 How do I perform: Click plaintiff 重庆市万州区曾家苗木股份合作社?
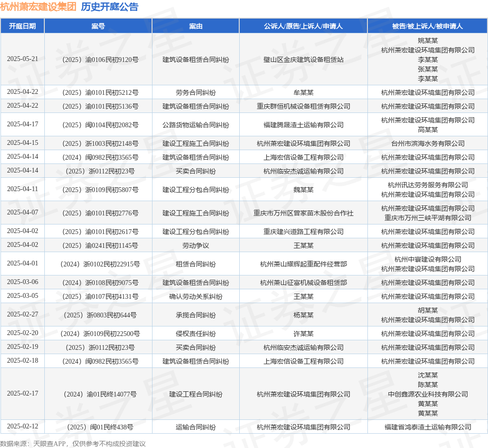coord(303,213)
